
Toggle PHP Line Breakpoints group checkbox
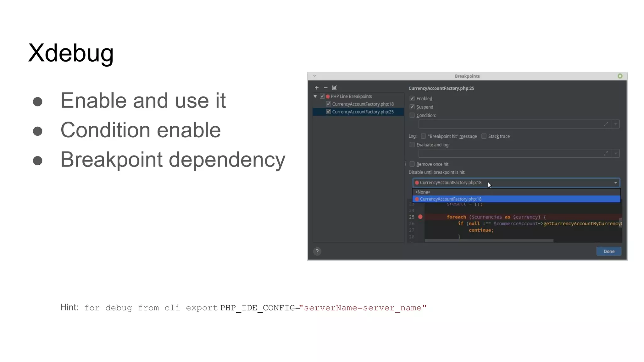pos(322,96)
